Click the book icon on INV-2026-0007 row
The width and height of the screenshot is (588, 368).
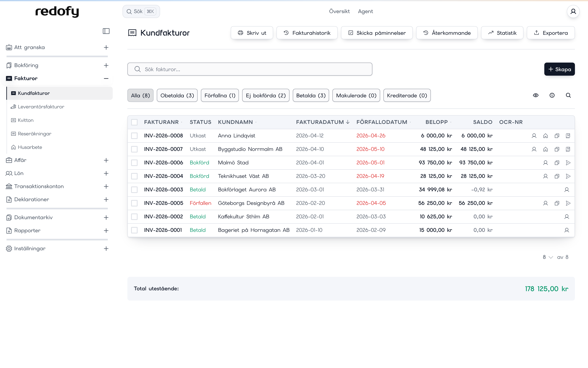[568, 149]
